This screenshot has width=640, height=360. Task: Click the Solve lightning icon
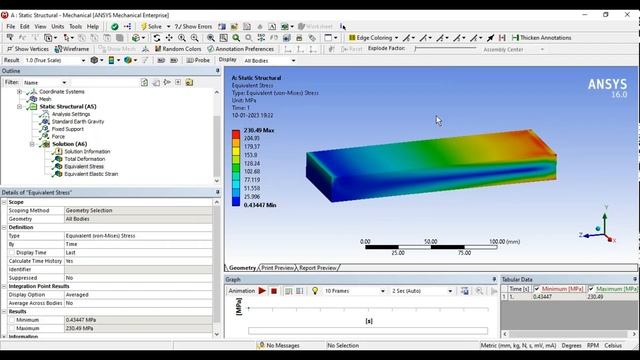pos(144,27)
